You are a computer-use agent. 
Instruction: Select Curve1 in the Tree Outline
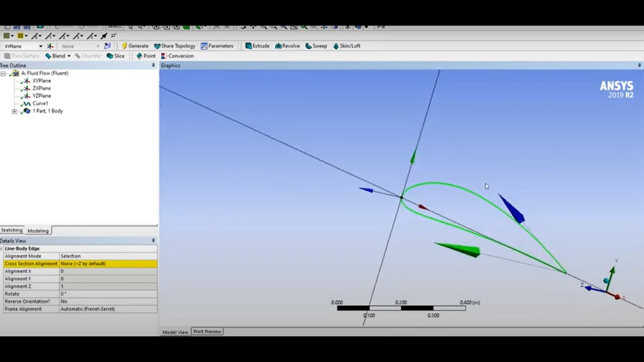coord(40,104)
